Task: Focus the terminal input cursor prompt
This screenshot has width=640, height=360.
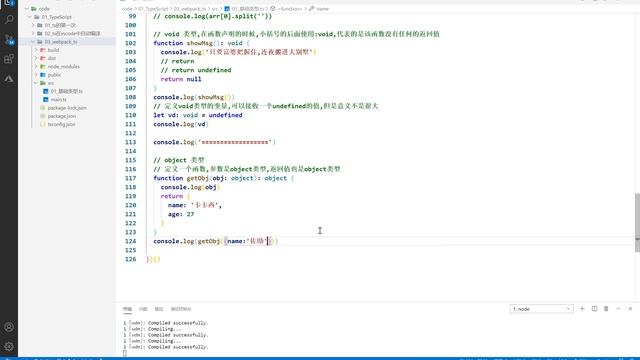Action: [x=125, y=353]
